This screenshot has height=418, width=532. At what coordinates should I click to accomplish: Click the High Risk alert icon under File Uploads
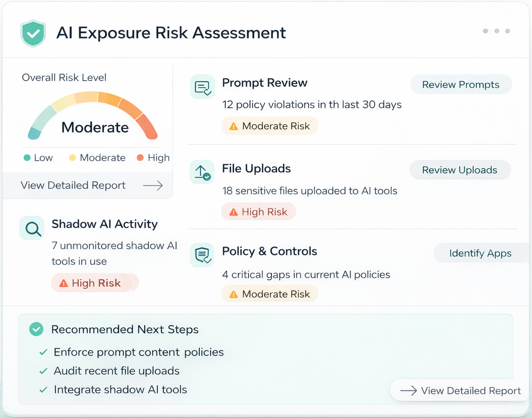coord(233,211)
